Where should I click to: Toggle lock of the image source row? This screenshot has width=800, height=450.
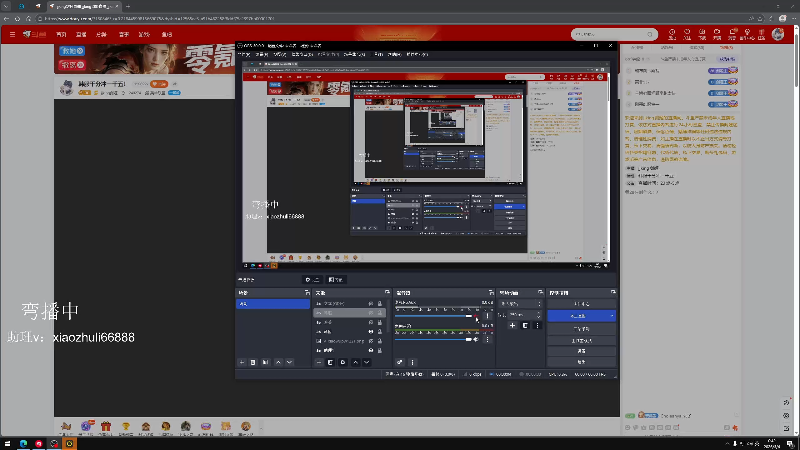point(380,341)
